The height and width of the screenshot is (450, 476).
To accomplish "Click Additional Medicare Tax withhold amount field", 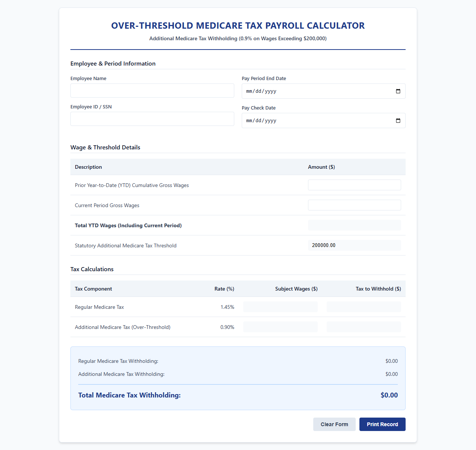I will click(364, 327).
